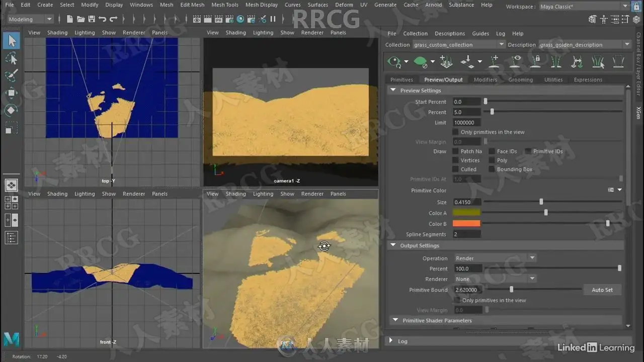
Task: Click the XGen update preview eye icon
Action: coord(394,62)
